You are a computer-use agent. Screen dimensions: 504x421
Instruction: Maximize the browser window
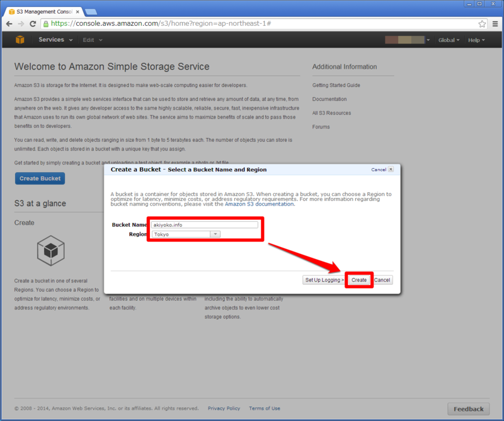(x=479, y=4)
